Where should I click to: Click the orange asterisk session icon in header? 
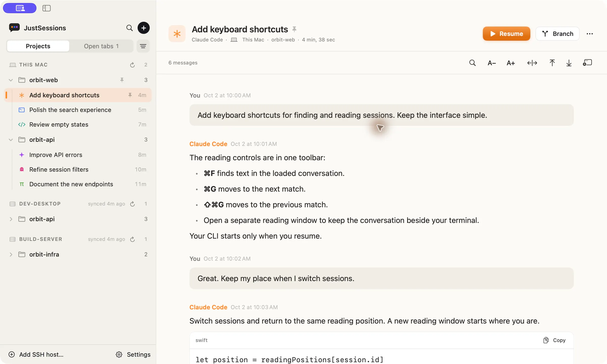[x=177, y=34]
